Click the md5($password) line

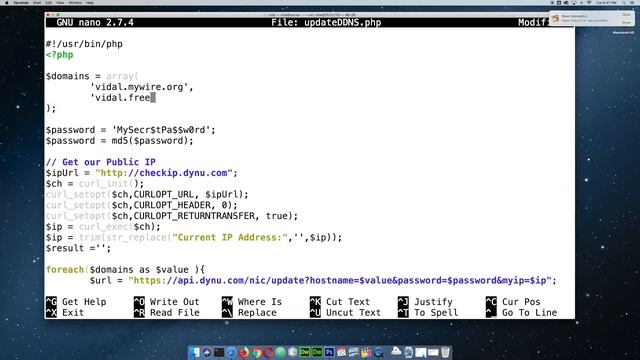point(120,140)
